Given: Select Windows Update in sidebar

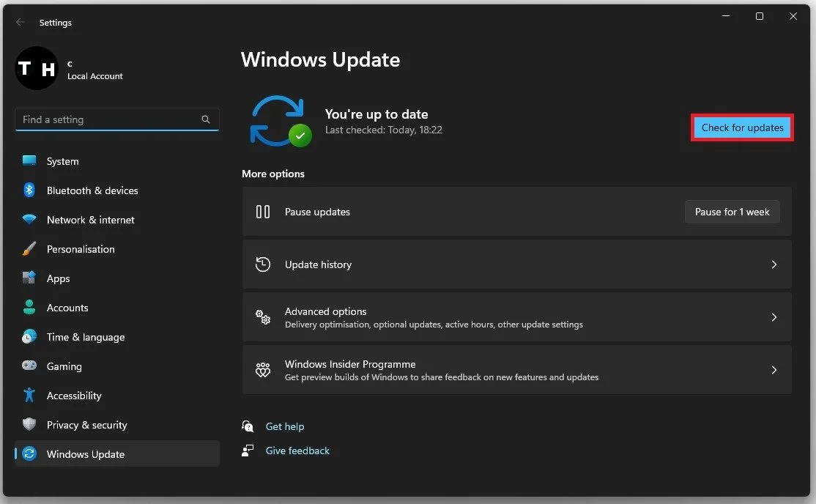Looking at the screenshot, I should point(117,453).
